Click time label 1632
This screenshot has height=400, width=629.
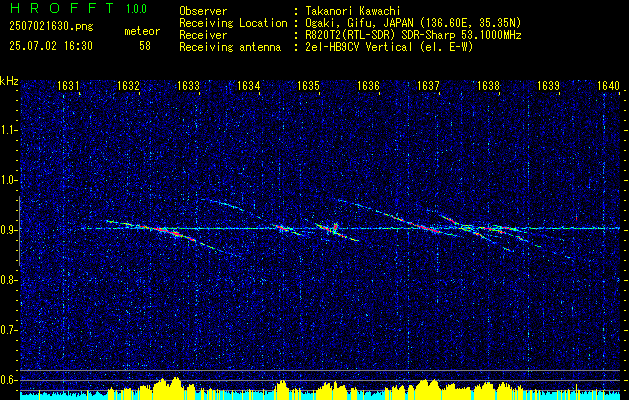tap(128, 85)
